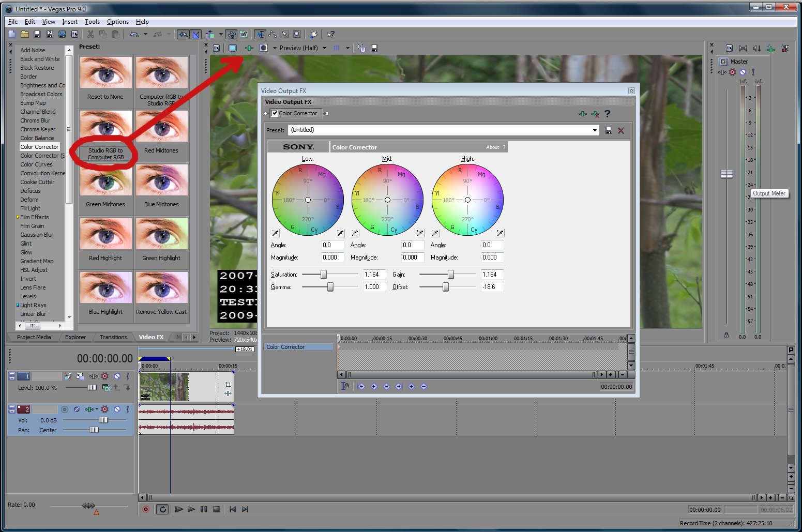Save snapshot to file icon in preview

pos(374,48)
